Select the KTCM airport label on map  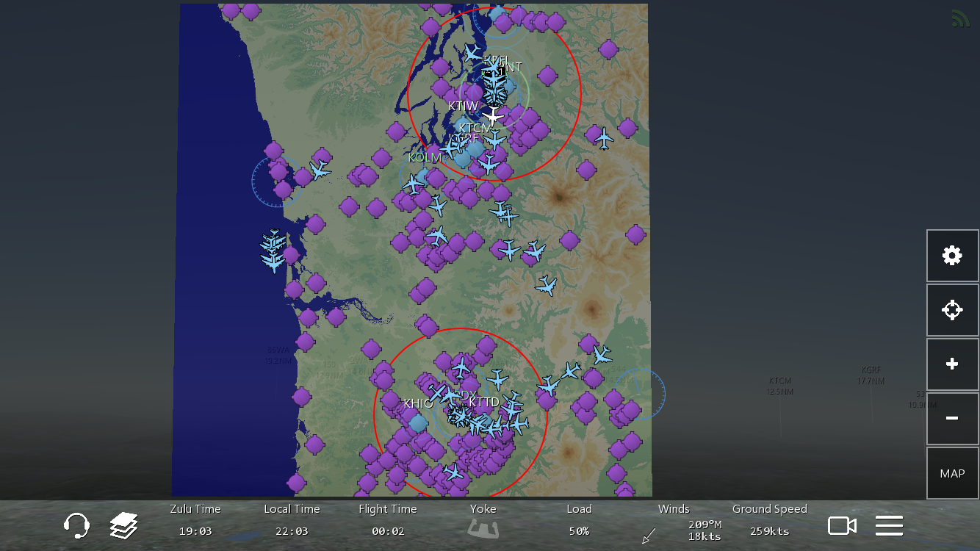(x=475, y=129)
